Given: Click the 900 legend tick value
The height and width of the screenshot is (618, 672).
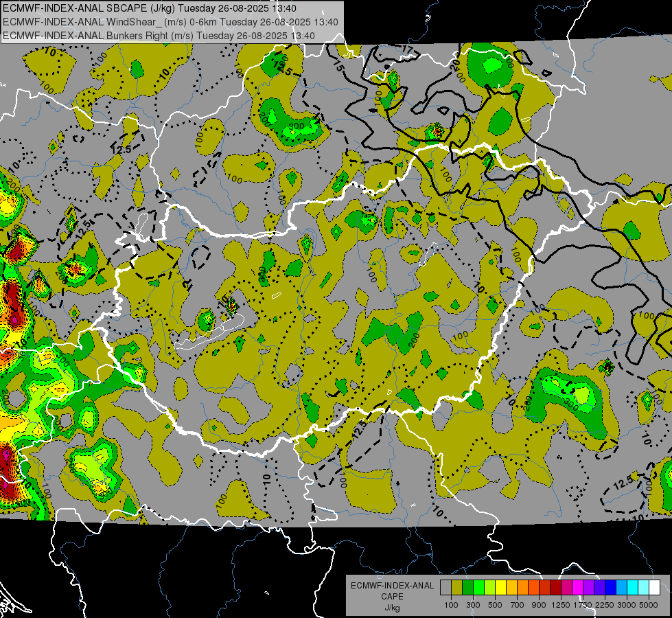Looking at the screenshot, I should [539, 605].
